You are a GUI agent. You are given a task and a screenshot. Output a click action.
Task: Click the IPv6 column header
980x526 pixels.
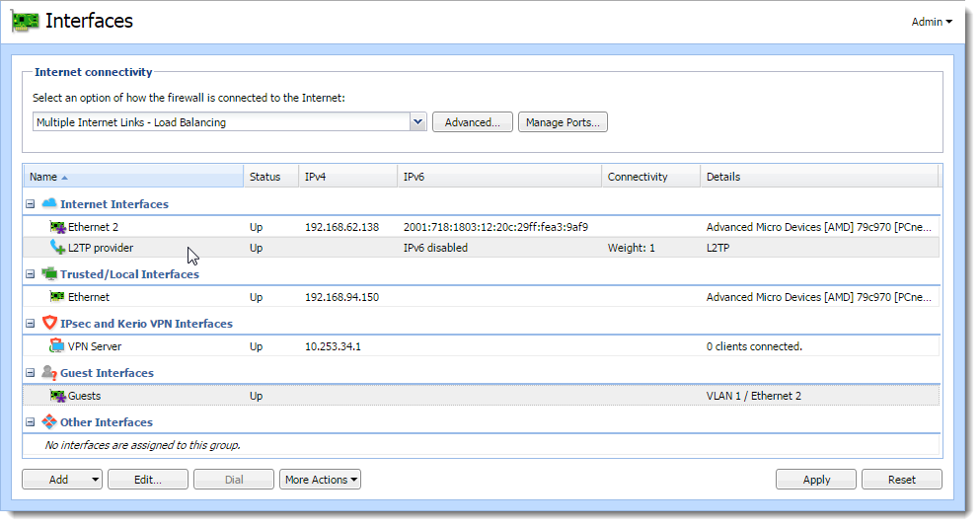pos(499,177)
